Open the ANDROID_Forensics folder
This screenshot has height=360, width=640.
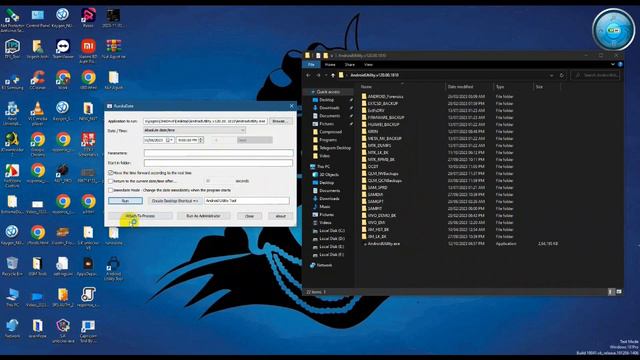pyautogui.click(x=385, y=97)
